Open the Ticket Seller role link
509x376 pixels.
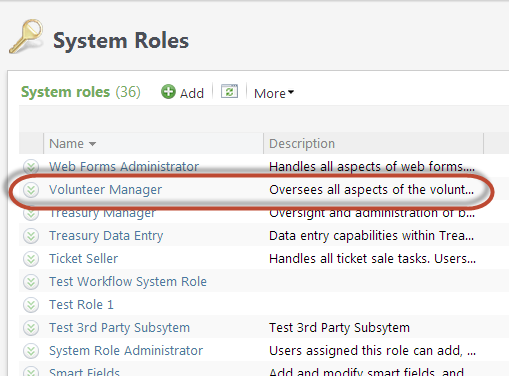(x=83, y=259)
